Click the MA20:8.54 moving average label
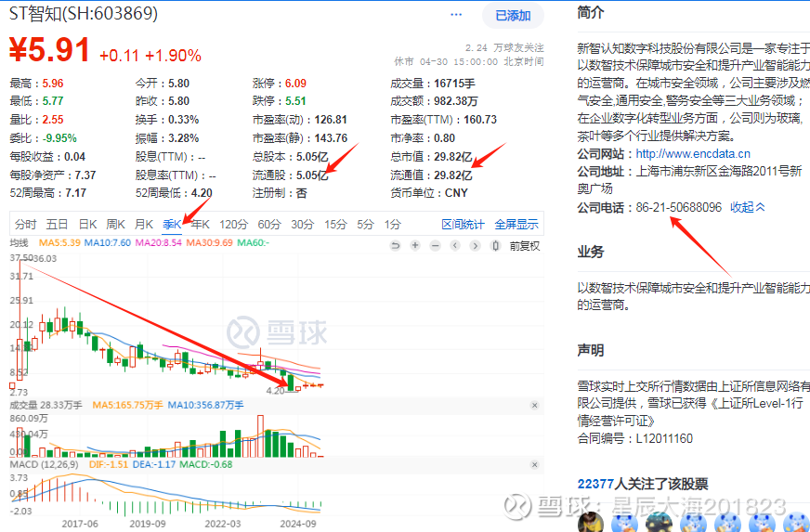810x532 pixels. point(159,242)
